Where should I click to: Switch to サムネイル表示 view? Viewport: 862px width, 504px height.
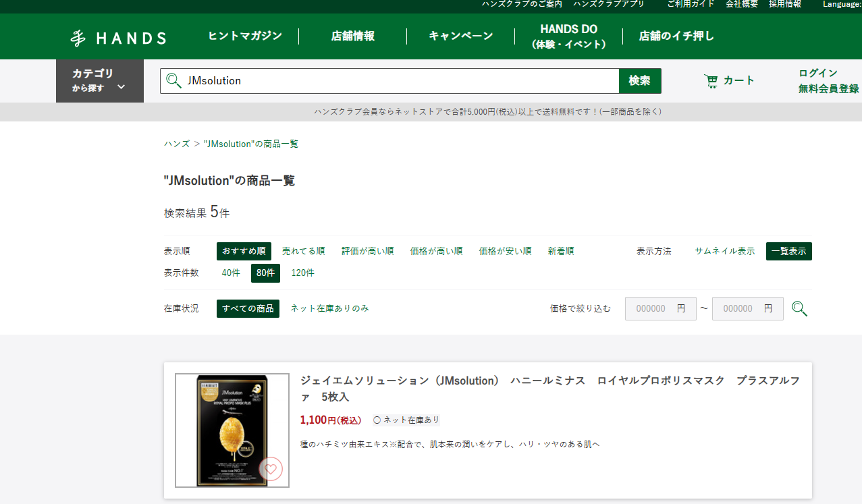[x=724, y=251]
